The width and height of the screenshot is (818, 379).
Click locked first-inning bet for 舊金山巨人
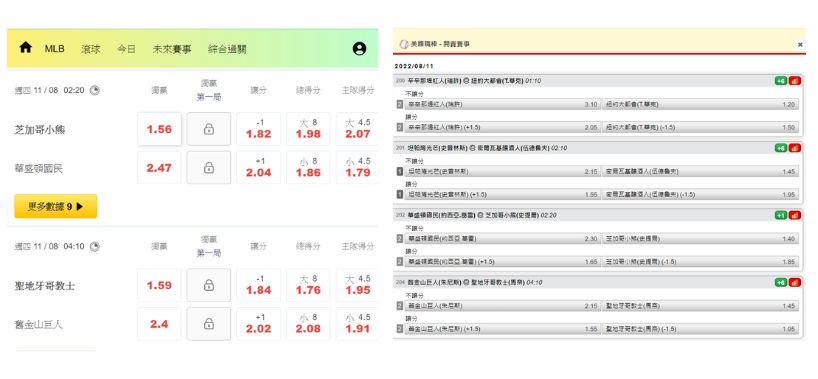coord(209,324)
